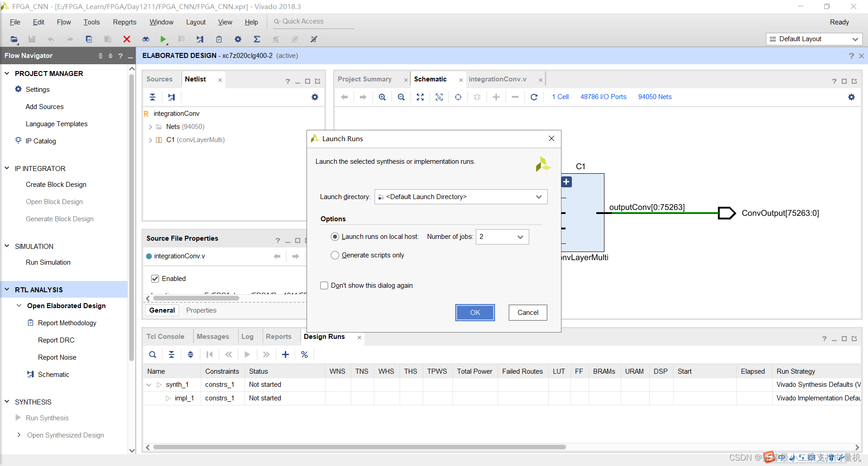The width and height of the screenshot is (868, 466).
Task: Open the Reports menu
Action: [x=124, y=22]
